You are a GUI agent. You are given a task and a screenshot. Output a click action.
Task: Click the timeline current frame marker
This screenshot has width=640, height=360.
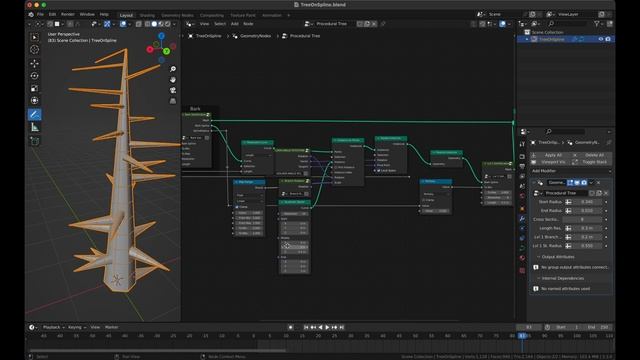522,336
